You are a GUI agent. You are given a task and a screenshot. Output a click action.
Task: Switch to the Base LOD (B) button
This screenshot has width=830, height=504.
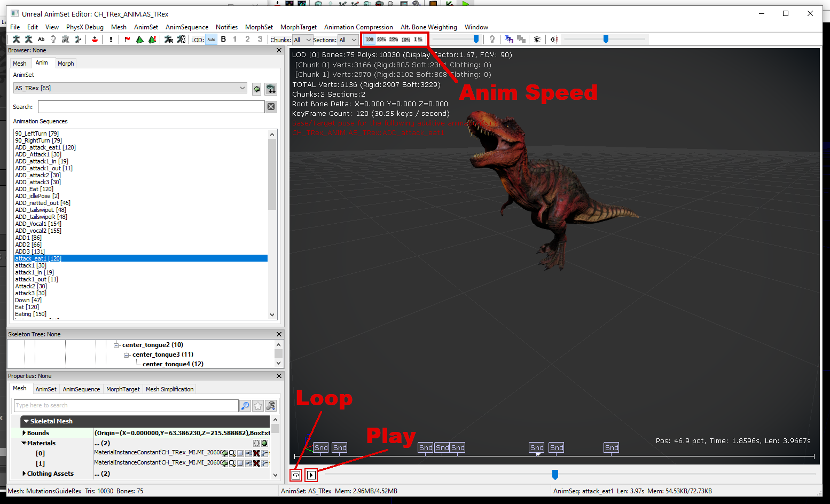pos(223,39)
